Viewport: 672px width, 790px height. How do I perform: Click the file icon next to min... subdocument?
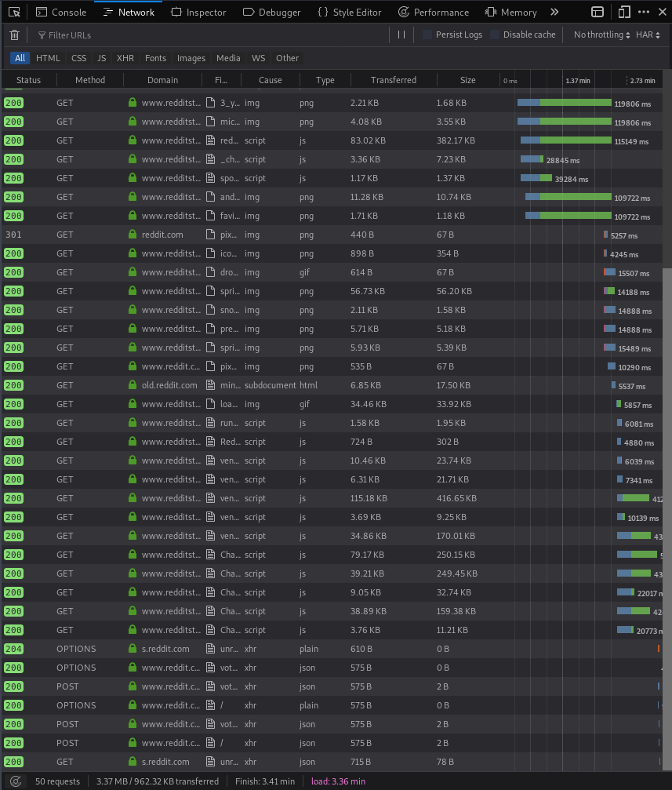coord(211,385)
